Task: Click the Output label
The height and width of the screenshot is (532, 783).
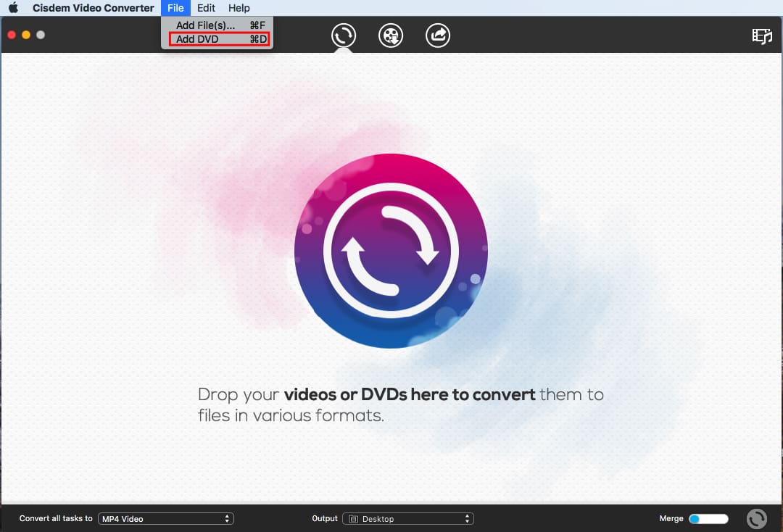Action: pos(325,518)
